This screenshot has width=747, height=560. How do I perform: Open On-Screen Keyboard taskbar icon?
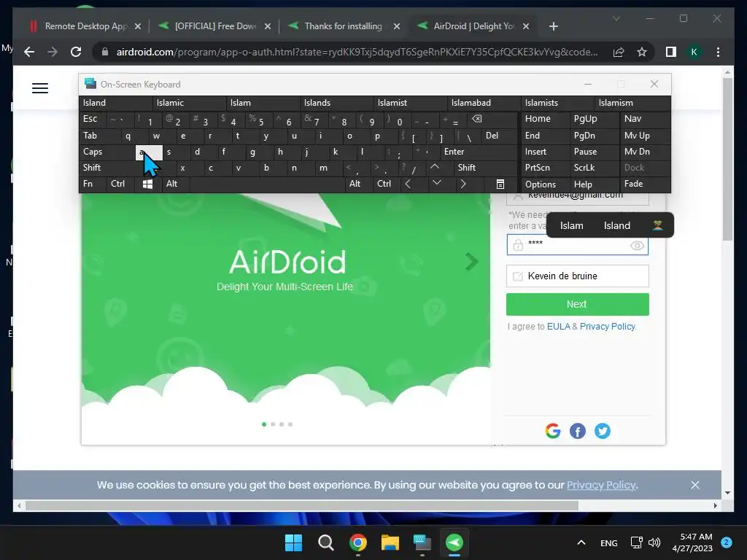pos(422,542)
